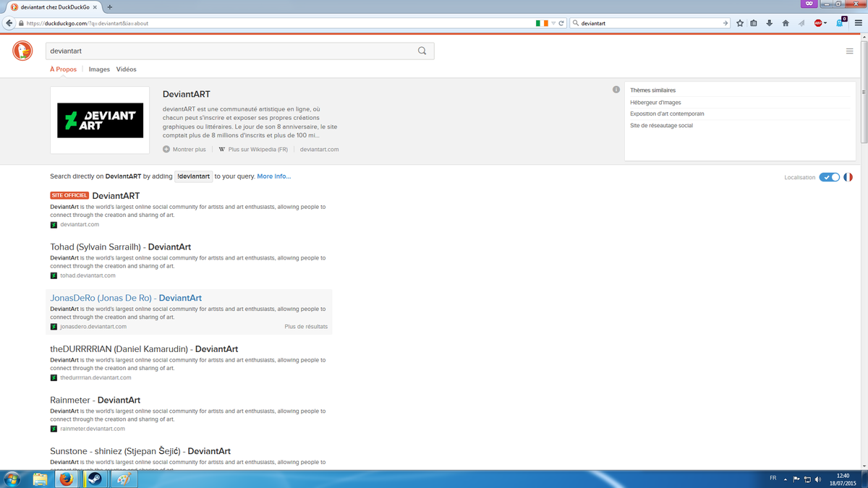The height and width of the screenshot is (488, 868).
Task: Switch to the Images tab
Action: pos(99,69)
